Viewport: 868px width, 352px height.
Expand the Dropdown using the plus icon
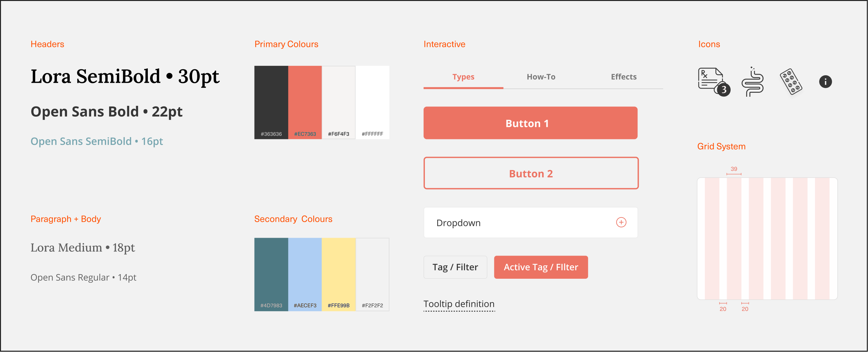621,222
